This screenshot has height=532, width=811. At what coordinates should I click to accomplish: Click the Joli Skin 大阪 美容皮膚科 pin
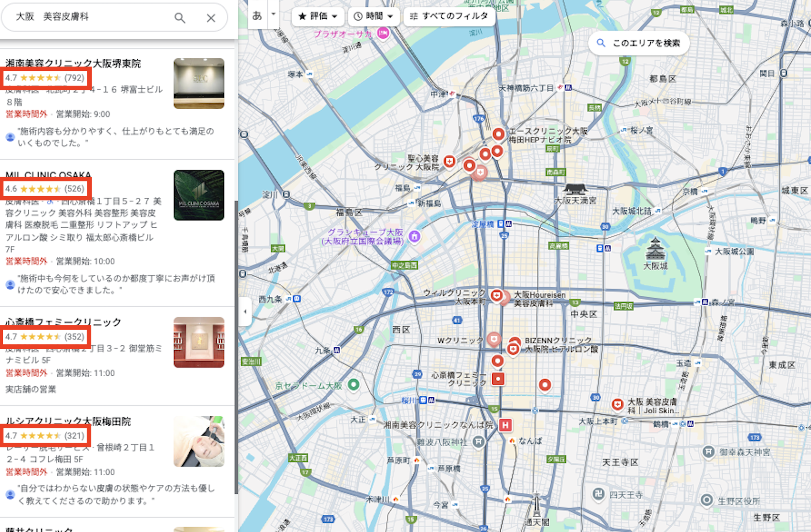coord(617,405)
